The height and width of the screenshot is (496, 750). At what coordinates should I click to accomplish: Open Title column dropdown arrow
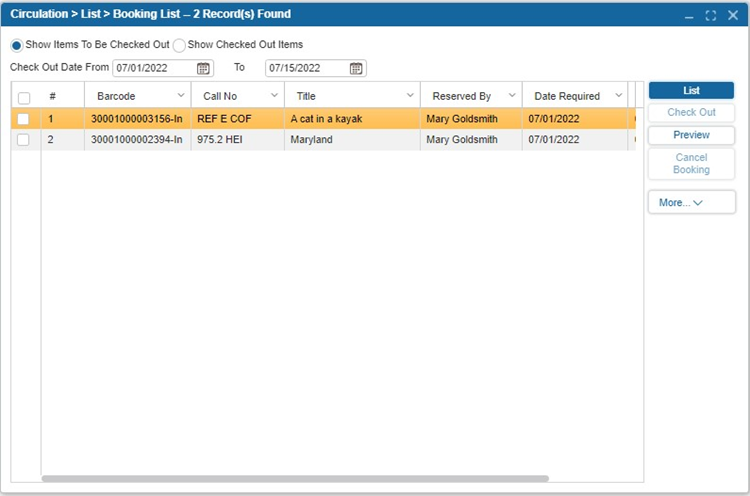click(410, 95)
